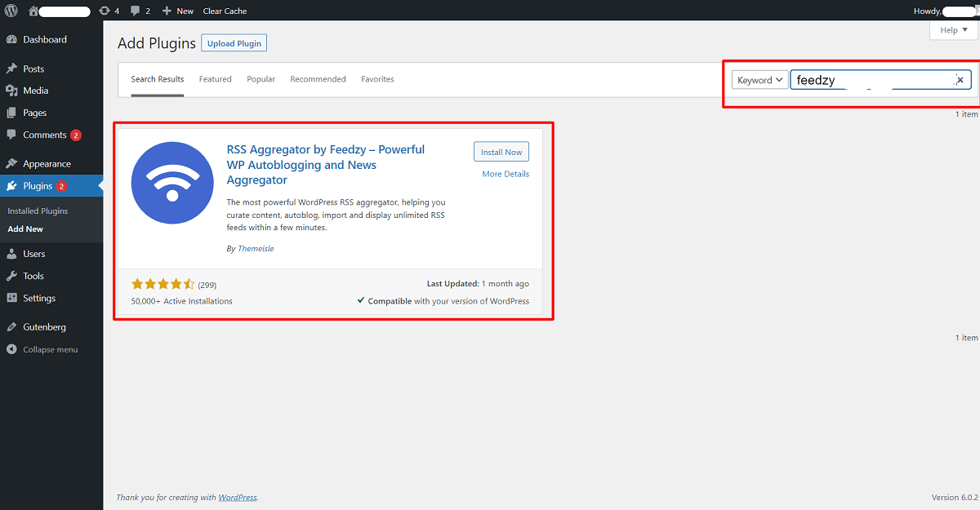Viewport: 980px width, 510px height.
Task: Open the Media library icon
Action: 13,91
